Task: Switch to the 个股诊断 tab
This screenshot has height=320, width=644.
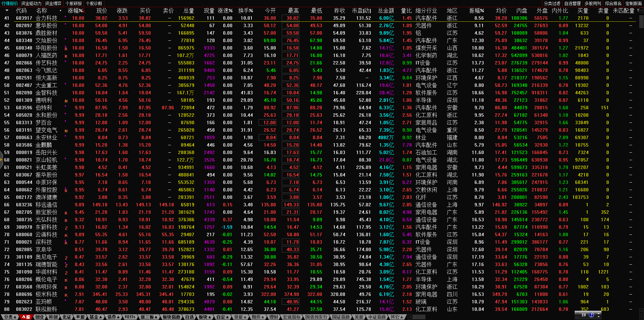Action: click(x=94, y=3)
